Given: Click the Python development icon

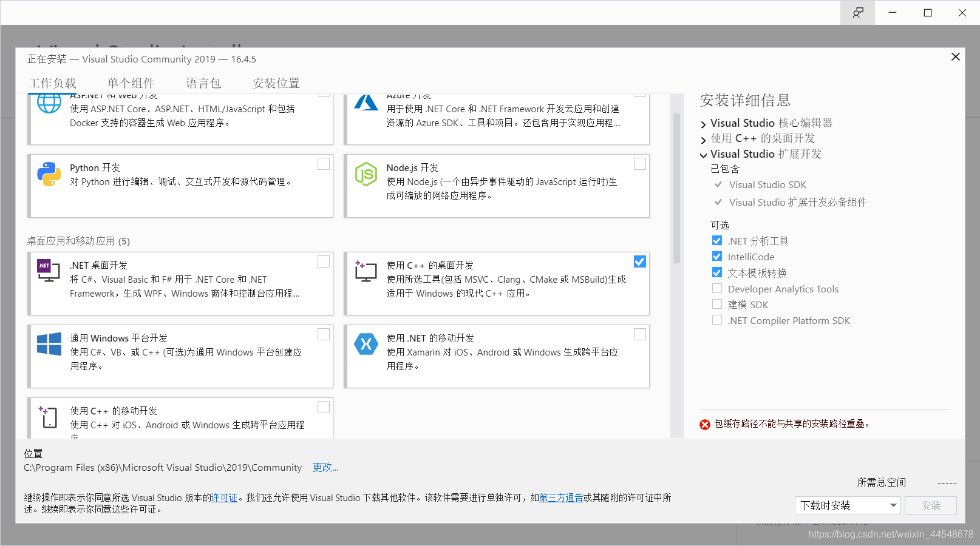Looking at the screenshot, I should (49, 174).
